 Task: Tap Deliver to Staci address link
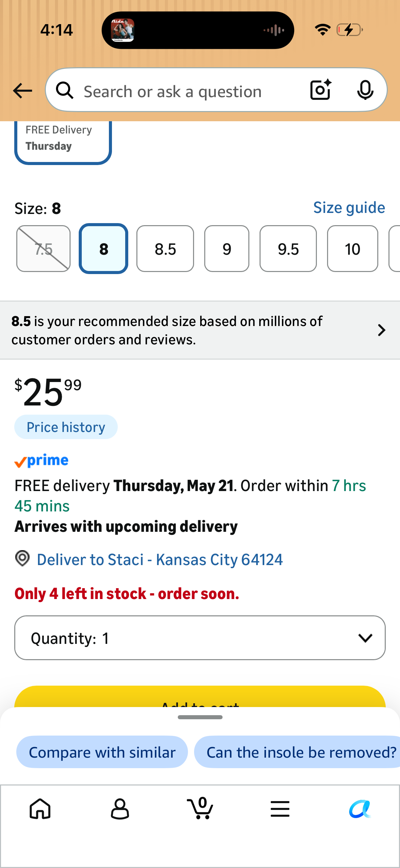pos(160,559)
